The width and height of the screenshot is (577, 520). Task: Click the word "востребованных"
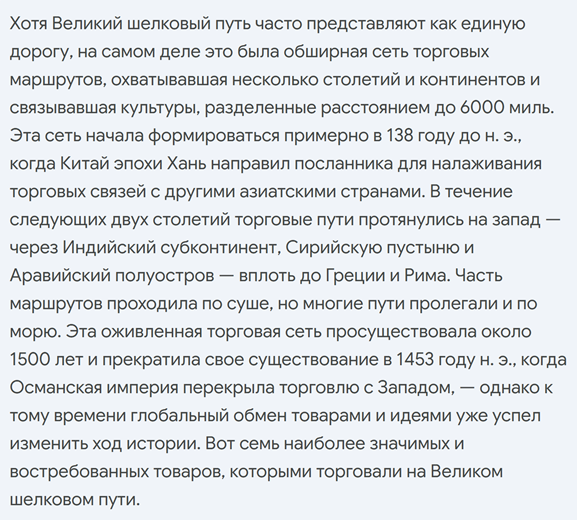[x=79, y=471]
